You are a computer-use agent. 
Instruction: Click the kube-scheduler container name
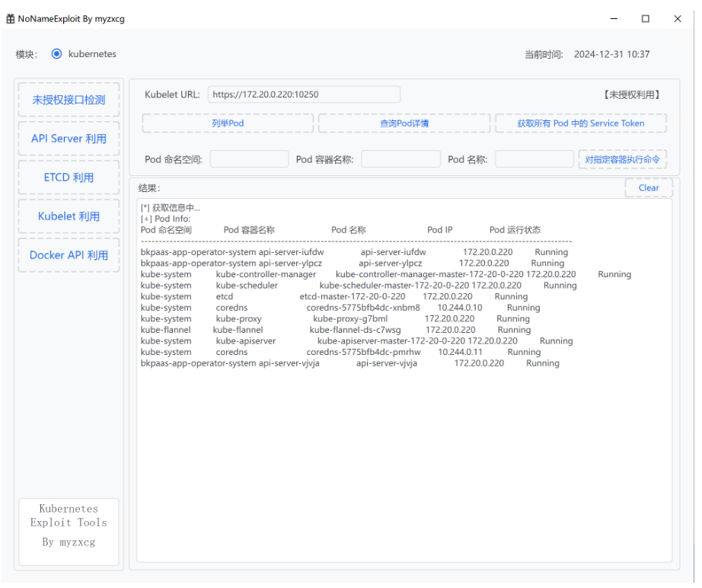(x=247, y=286)
